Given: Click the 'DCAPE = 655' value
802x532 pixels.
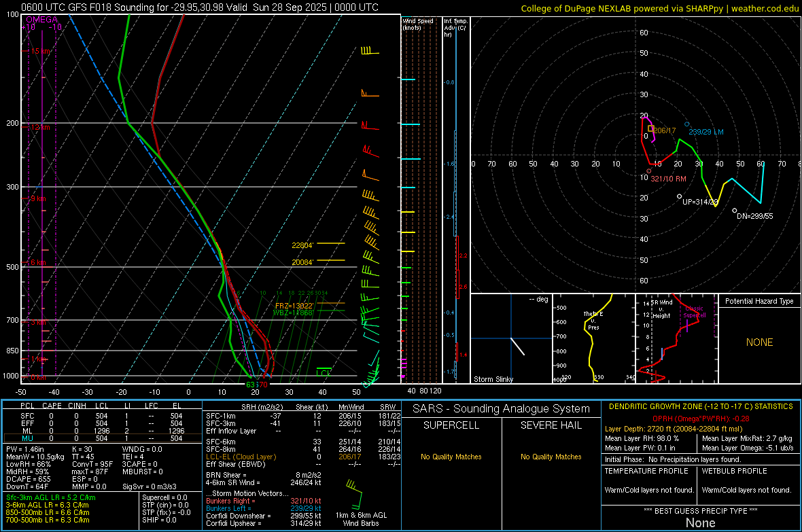Looking at the screenshot, I should click(x=28, y=479).
